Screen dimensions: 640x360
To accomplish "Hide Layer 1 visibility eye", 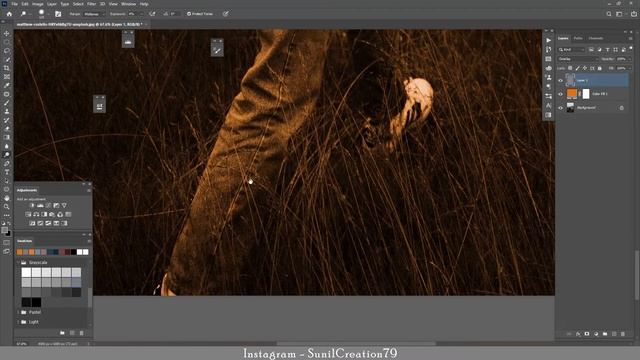I will 560,80.
